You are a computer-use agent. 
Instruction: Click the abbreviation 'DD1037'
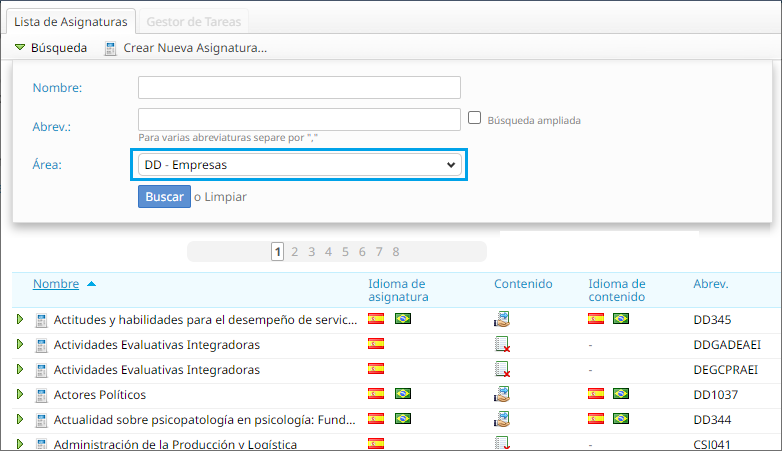click(716, 395)
